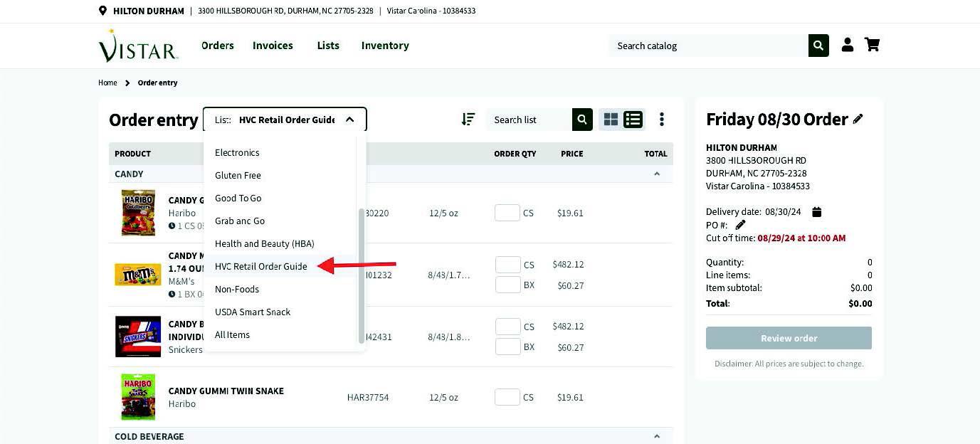This screenshot has width=980, height=444.
Task: Click the M&M's CS quantity box
Action: coord(507,264)
